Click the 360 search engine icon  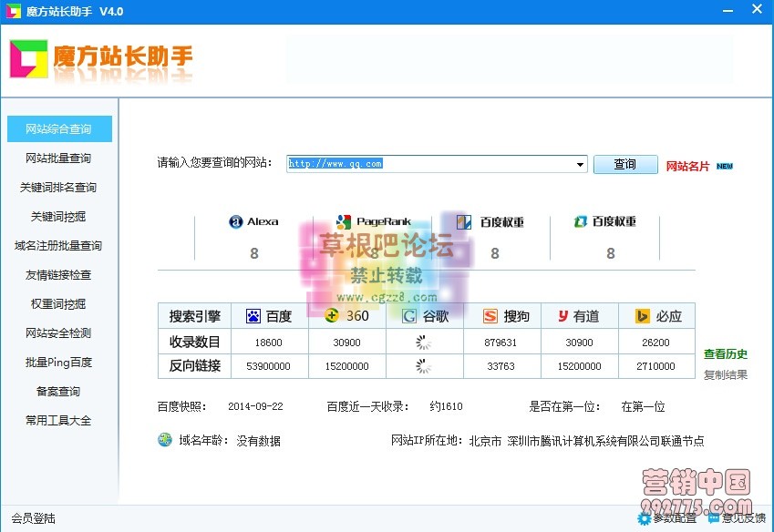click(x=331, y=315)
